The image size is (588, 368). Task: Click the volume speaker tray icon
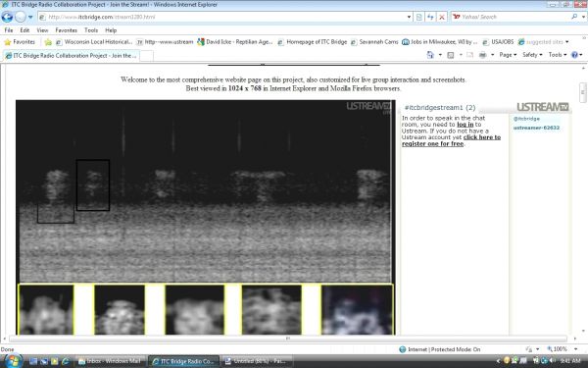[553, 361]
